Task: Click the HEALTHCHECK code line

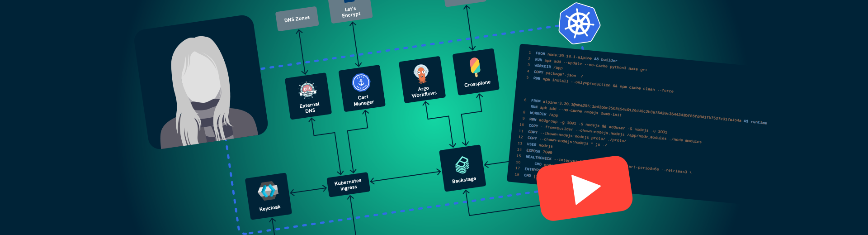Action: pyautogui.click(x=608, y=164)
